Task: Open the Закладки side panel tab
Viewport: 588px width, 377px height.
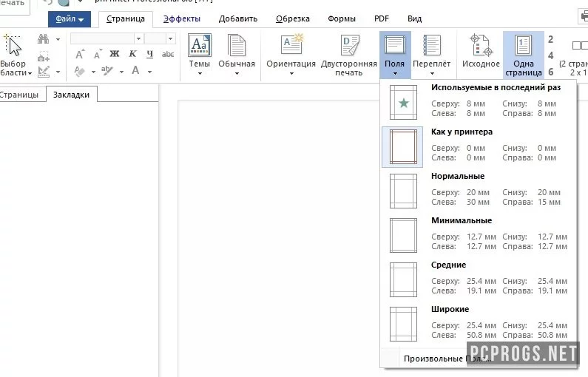Action: [x=71, y=95]
